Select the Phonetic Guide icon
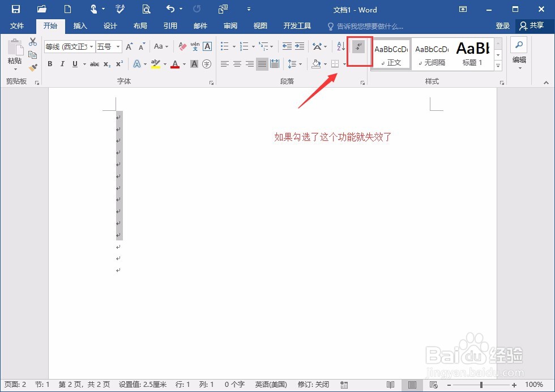Screen dimensions: 555x392 coord(194,46)
